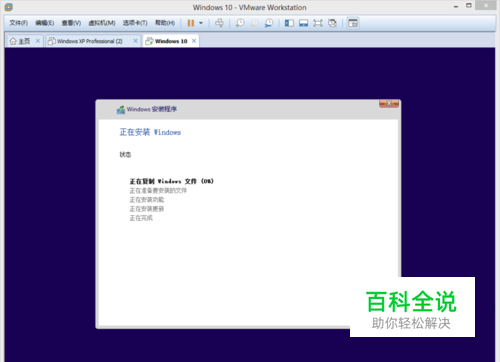Click the 状态 label
Viewport: 500px width, 362px height.
tap(125, 154)
